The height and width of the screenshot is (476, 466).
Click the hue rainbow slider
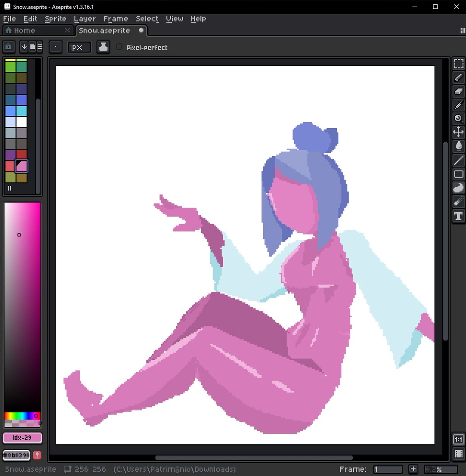coord(22,416)
